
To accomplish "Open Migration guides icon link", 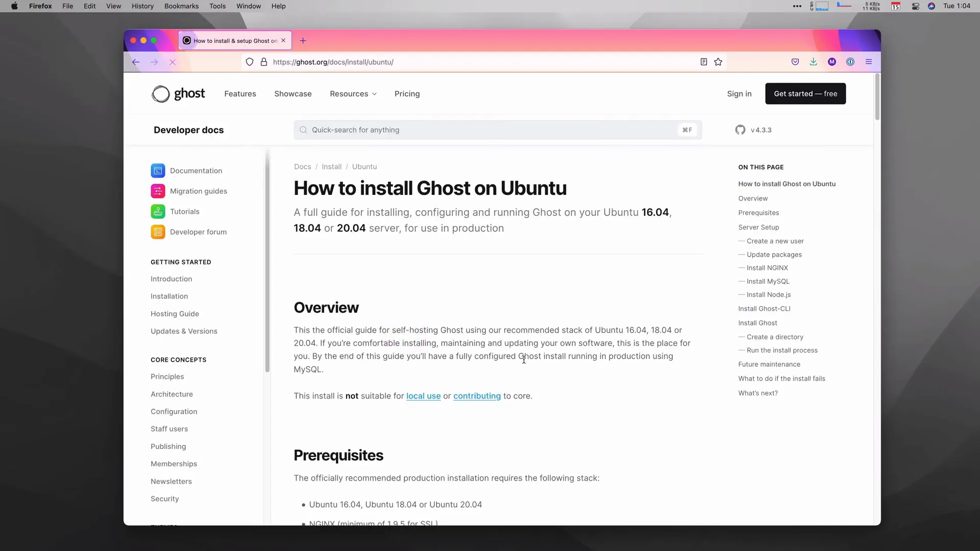I will 158,191.
